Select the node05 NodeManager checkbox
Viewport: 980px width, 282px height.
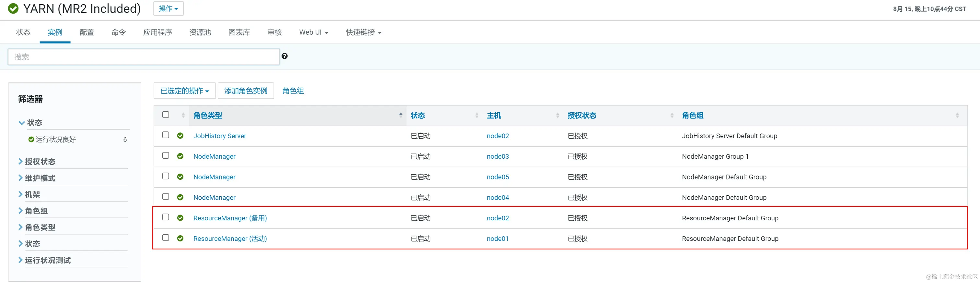coord(166,177)
